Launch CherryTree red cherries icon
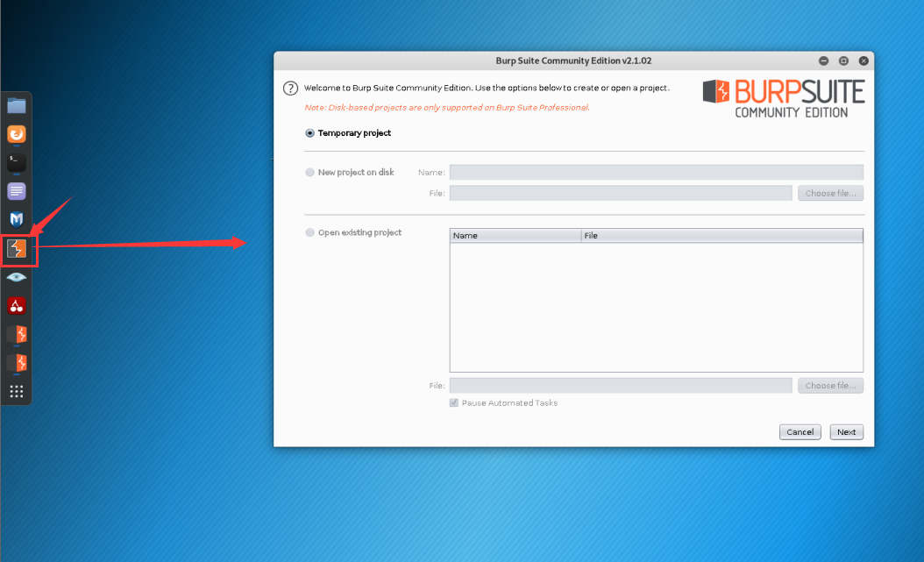The height and width of the screenshot is (562, 924). point(17,306)
